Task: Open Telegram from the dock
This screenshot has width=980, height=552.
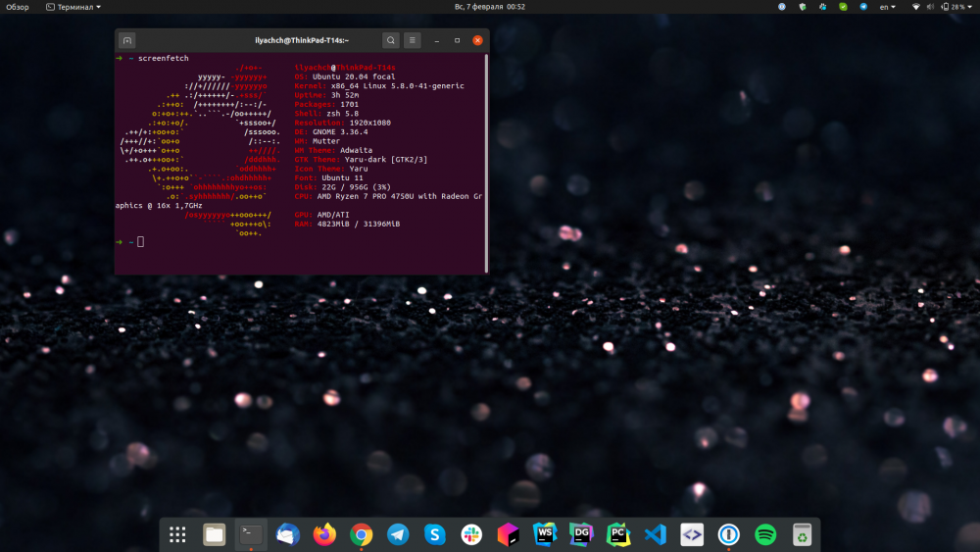Action: coord(398,534)
